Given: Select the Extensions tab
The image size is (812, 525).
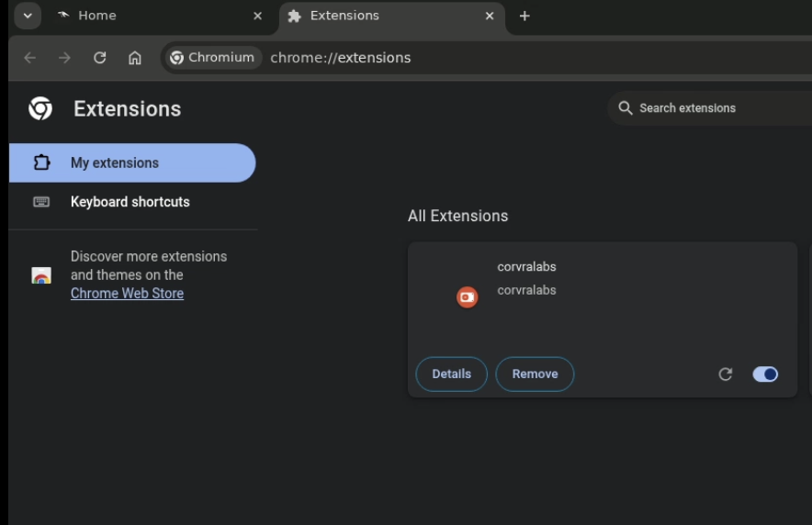Looking at the screenshot, I should pyautogui.click(x=392, y=16).
